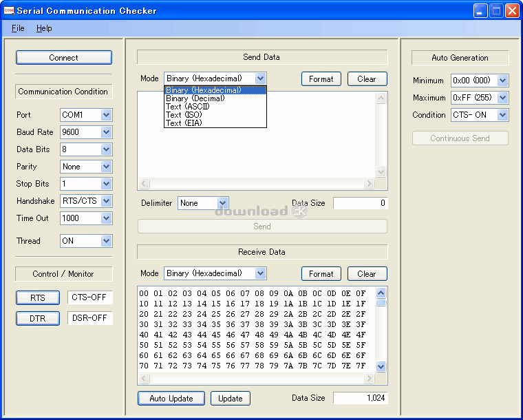This screenshot has height=420, width=523.
Task: Click the Receive Data horizontal scroll right arrow
Action: [x=369, y=378]
